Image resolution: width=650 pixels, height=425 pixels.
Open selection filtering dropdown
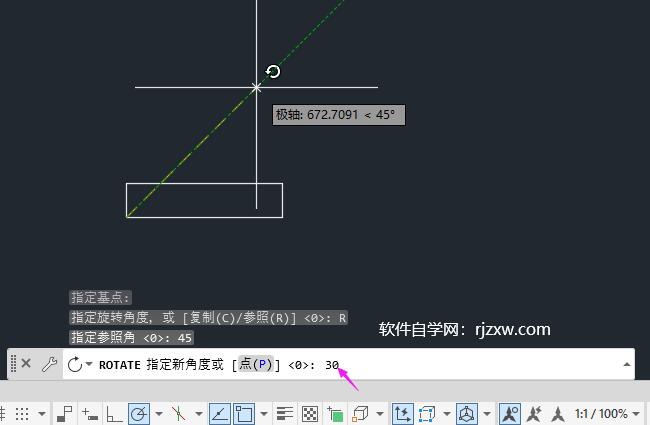point(446,413)
